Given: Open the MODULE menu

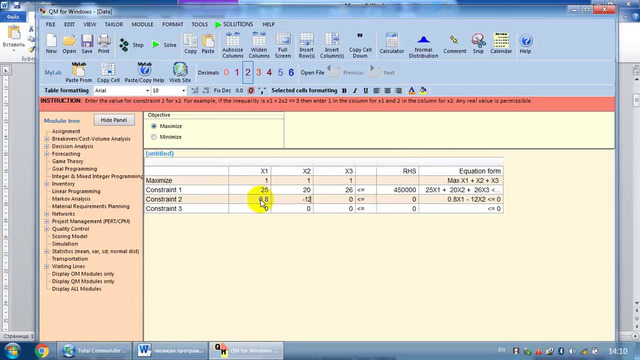Looking at the screenshot, I should click(x=142, y=24).
